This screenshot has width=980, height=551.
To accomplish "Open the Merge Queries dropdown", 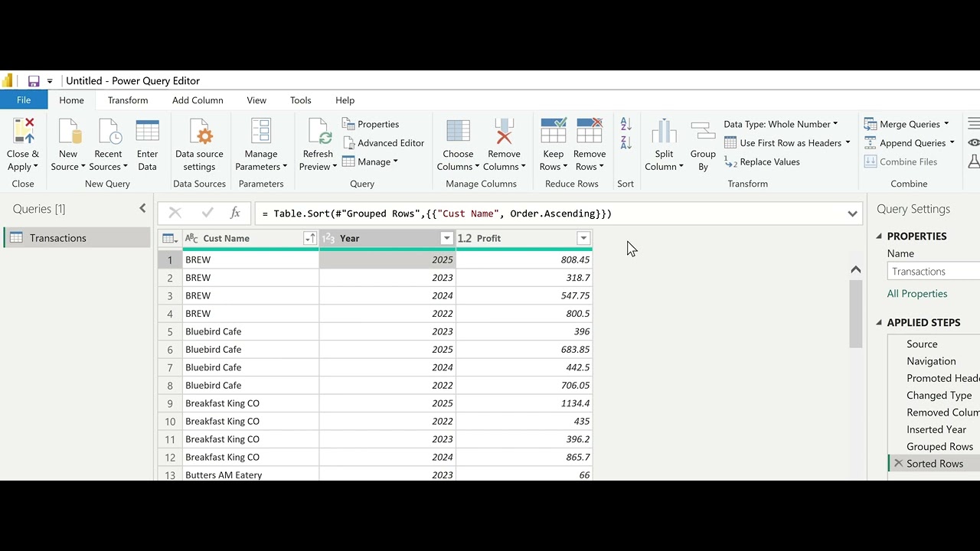I will coord(946,124).
